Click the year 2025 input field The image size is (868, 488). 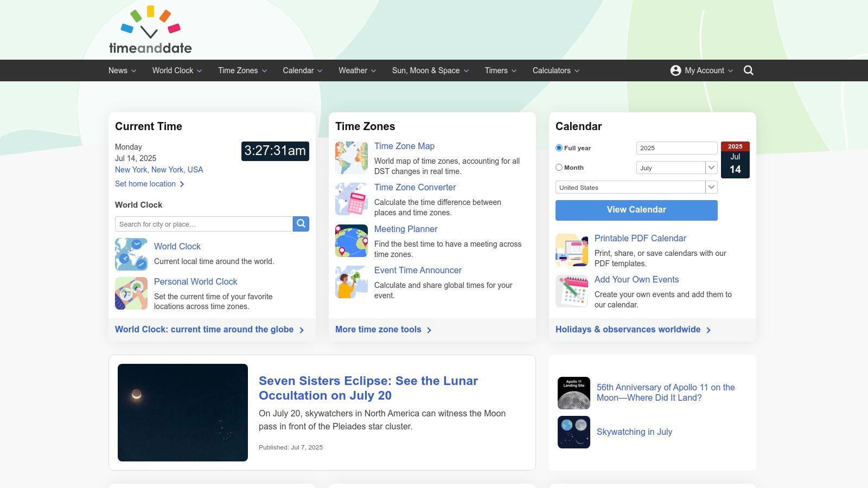pyautogui.click(x=677, y=148)
